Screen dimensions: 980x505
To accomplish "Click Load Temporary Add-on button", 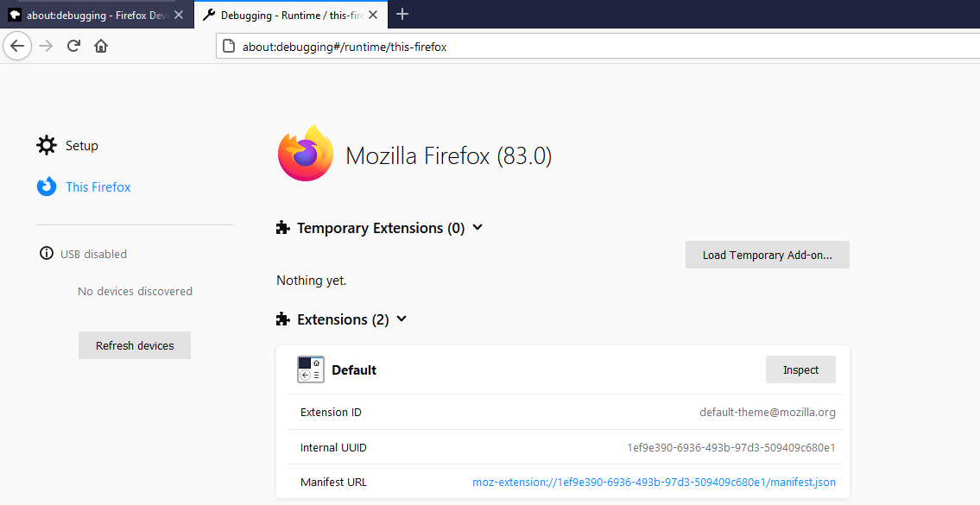I will [x=767, y=254].
